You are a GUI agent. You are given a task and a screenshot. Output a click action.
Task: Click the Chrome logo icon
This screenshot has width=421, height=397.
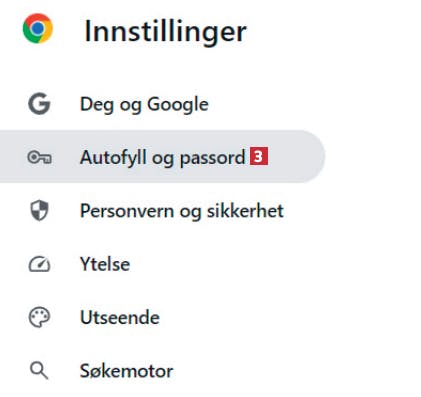point(38,28)
